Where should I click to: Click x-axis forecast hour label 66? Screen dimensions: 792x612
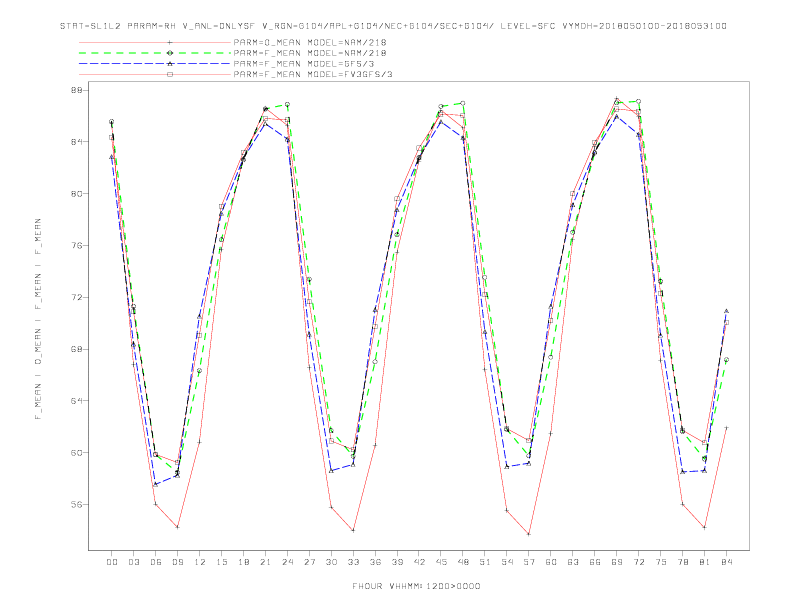point(595,562)
